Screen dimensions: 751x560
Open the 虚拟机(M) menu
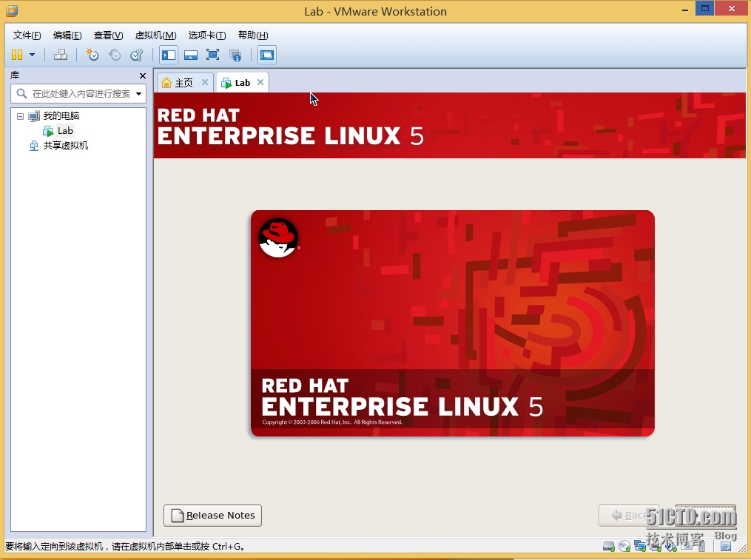155,35
